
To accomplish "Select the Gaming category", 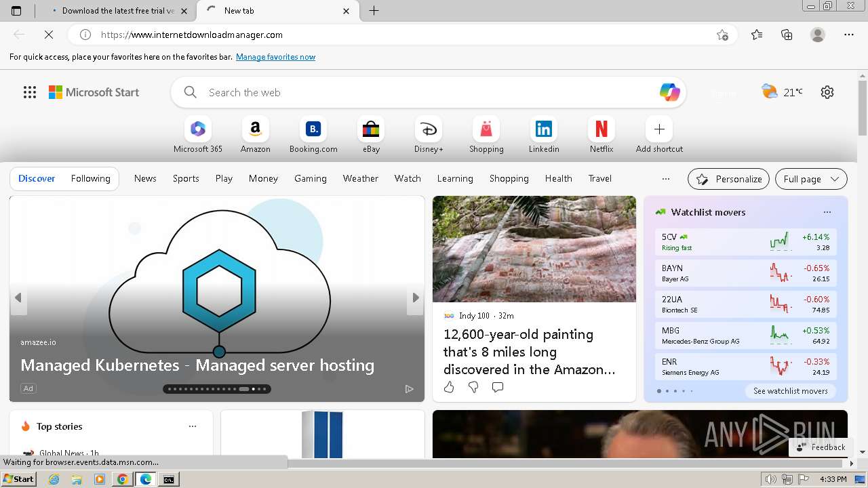I will pyautogui.click(x=311, y=178).
